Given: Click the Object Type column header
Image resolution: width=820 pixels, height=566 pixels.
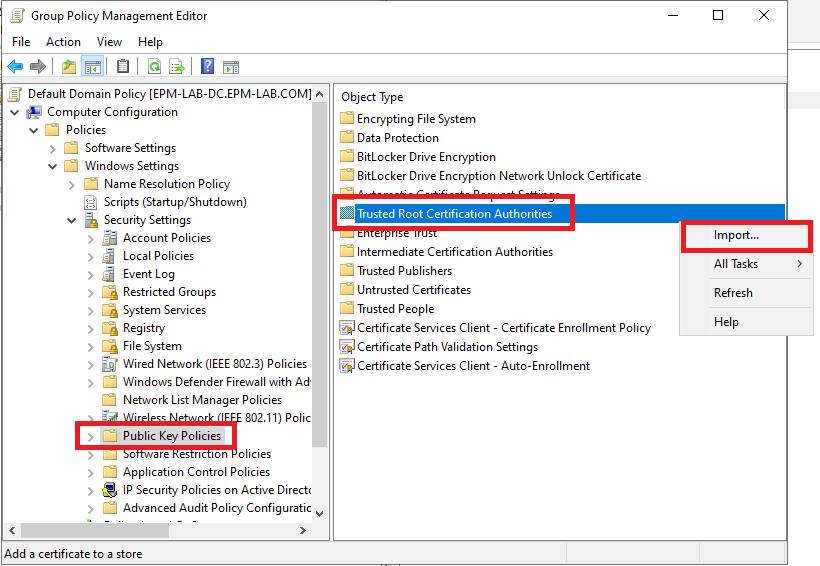Looking at the screenshot, I should [372, 97].
